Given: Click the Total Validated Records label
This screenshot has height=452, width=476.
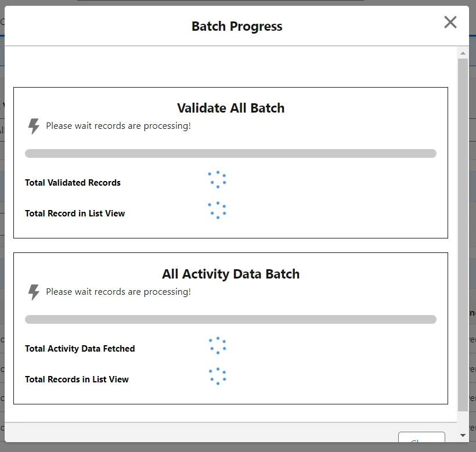Looking at the screenshot, I should point(73,182).
